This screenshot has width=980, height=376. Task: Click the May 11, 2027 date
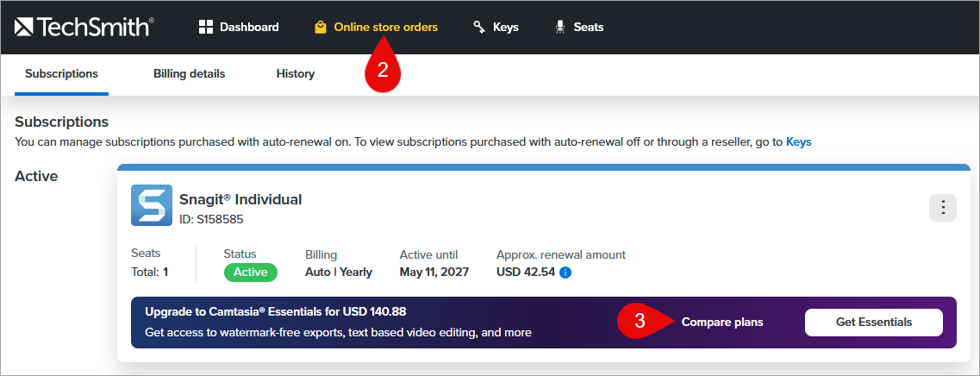coord(434,273)
